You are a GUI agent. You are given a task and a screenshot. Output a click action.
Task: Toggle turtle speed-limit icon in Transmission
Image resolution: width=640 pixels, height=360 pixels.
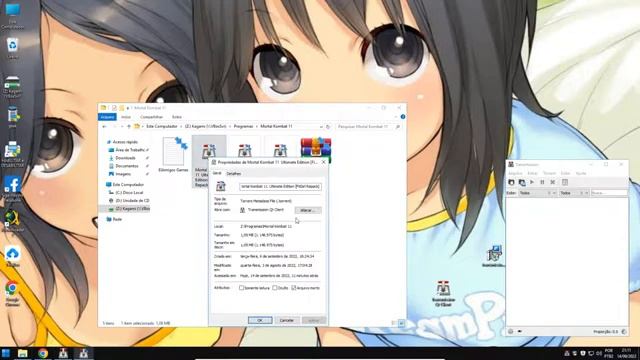(520, 331)
